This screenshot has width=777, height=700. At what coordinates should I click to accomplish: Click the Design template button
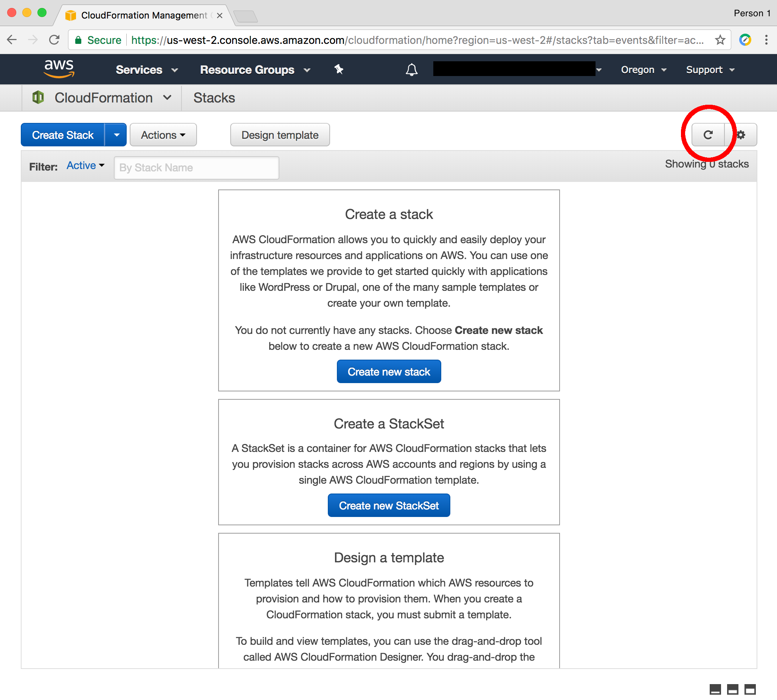coord(280,135)
